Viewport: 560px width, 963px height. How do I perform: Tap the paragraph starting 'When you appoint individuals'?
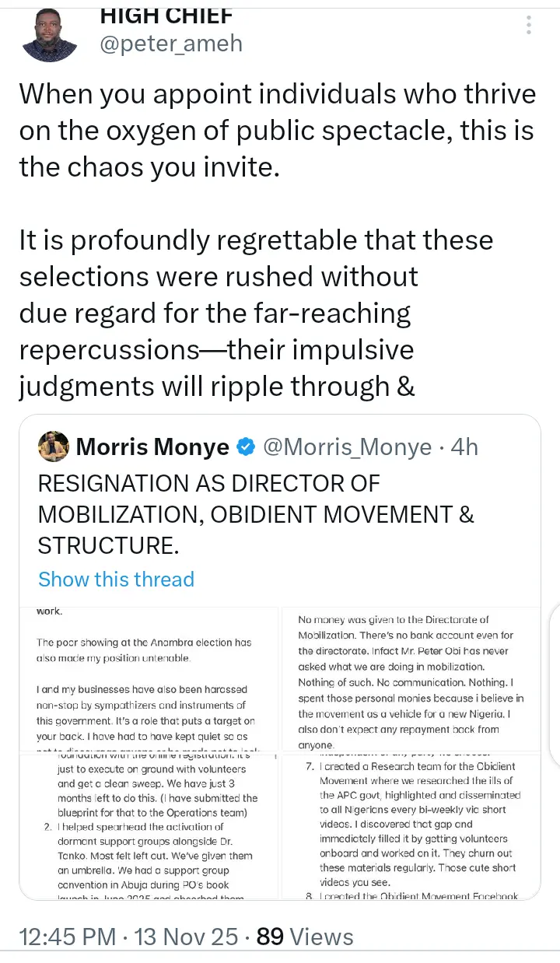tap(278, 130)
